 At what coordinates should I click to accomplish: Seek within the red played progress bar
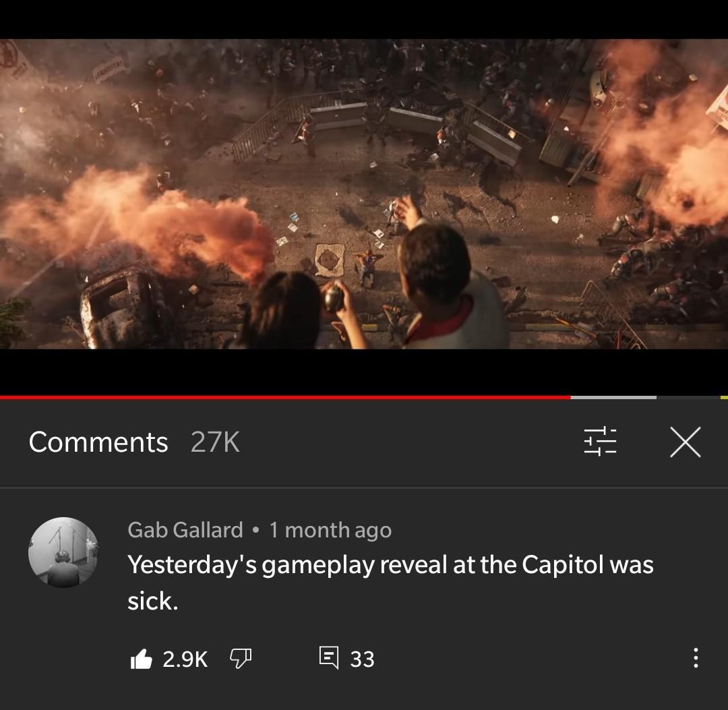coord(285,398)
